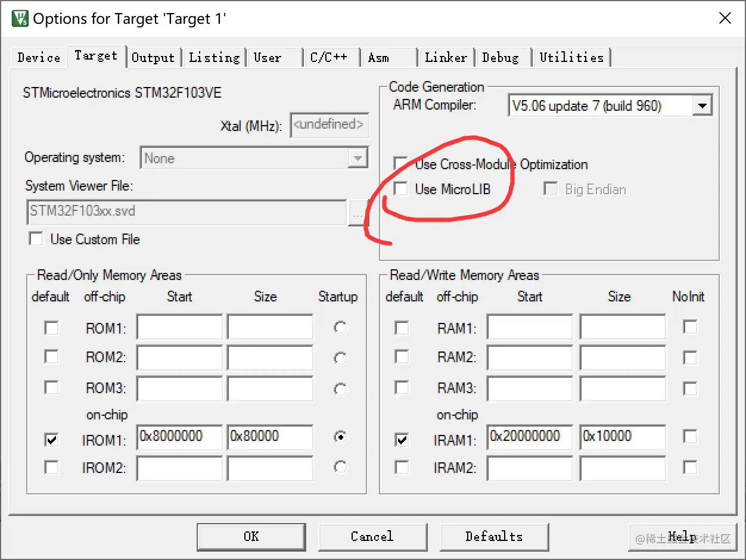Select ROM2 as Startup radio button
This screenshot has width=746, height=560.
click(x=340, y=357)
